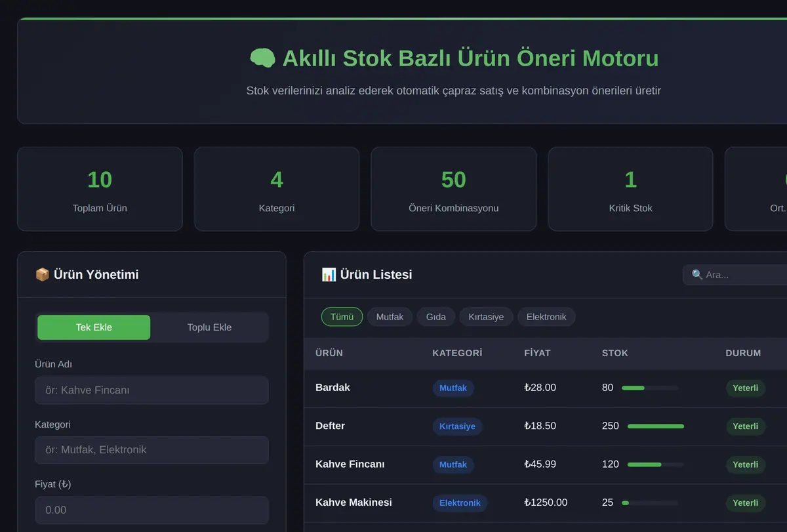Click the stock value 120
This screenshot has width=787, height=532.
pyautogui.click(x=611, y=464)
